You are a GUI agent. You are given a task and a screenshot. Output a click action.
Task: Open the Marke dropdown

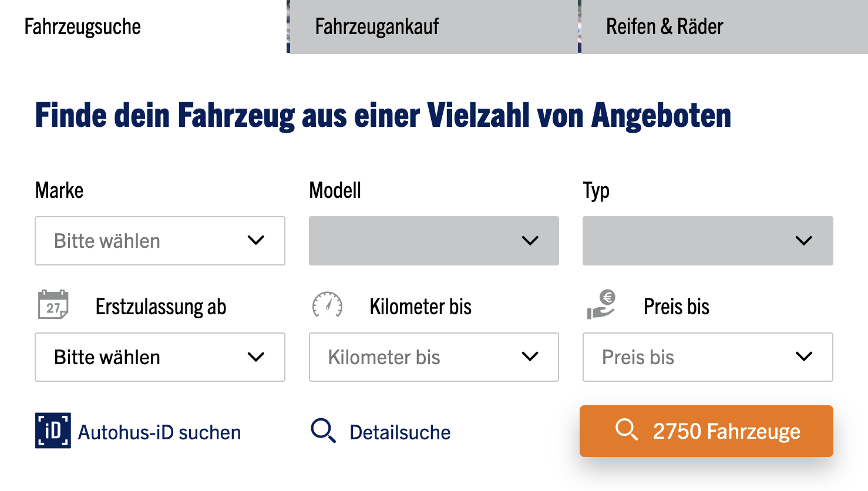[160, 241]
